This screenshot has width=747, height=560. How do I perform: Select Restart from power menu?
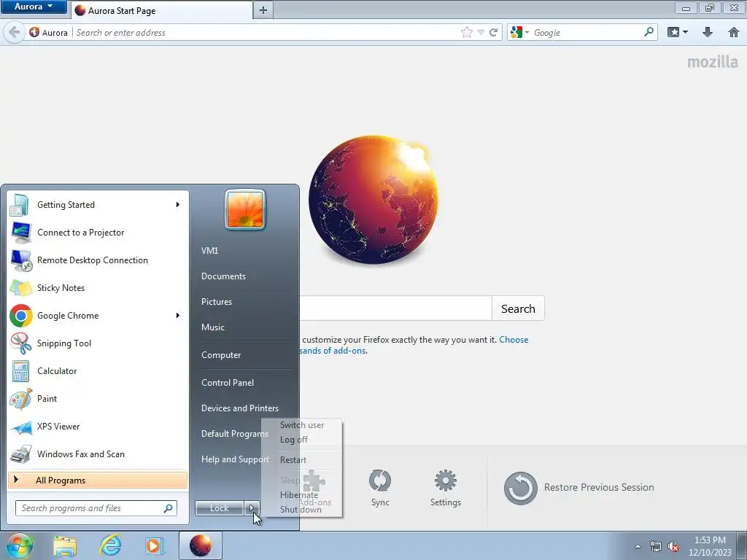[293, 460]
